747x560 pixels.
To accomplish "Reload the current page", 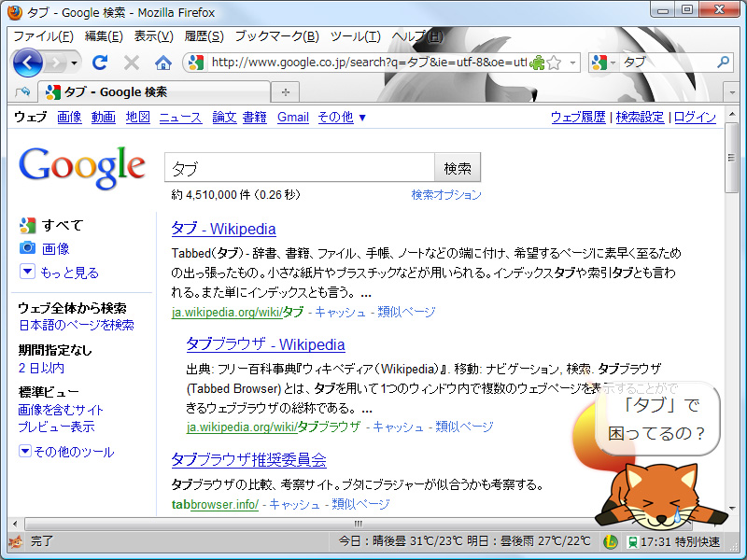I will pos(100,62).
